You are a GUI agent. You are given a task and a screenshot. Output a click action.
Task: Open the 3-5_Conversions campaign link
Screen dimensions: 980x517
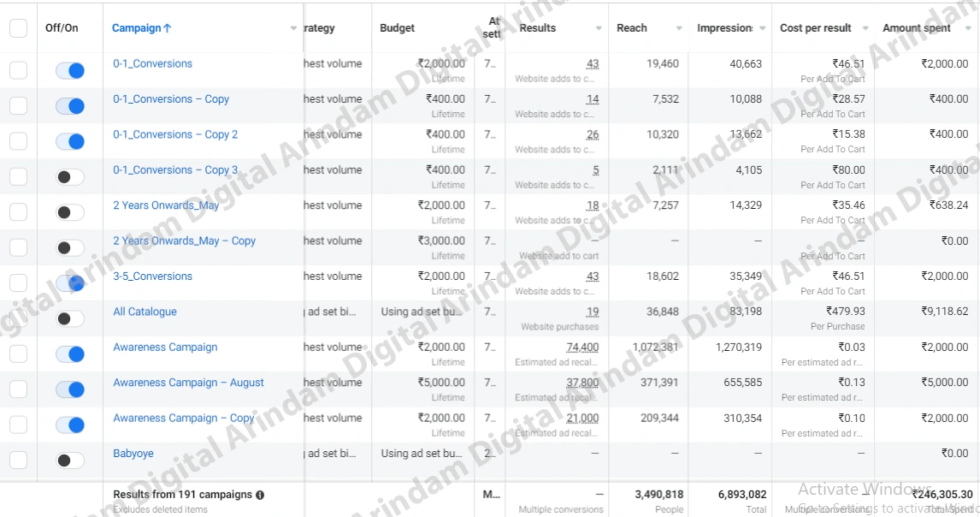[152, 276]
